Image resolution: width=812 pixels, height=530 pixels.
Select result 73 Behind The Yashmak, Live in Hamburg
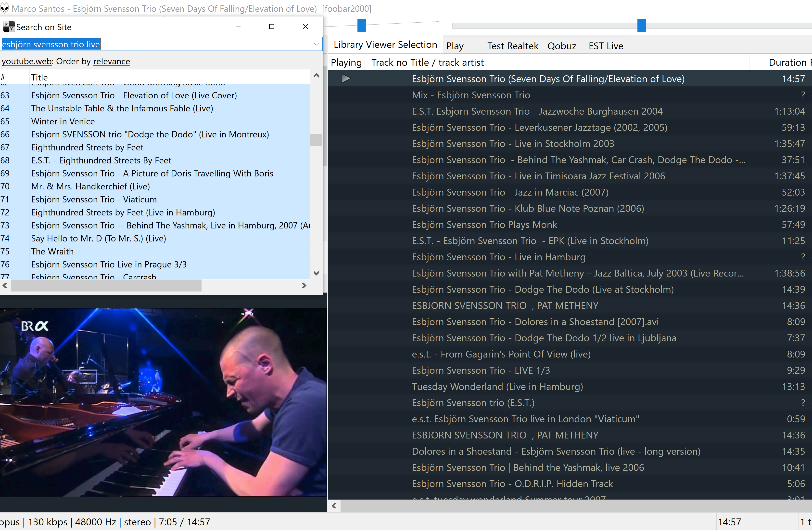pyautogui.click(x=155, y=225)
